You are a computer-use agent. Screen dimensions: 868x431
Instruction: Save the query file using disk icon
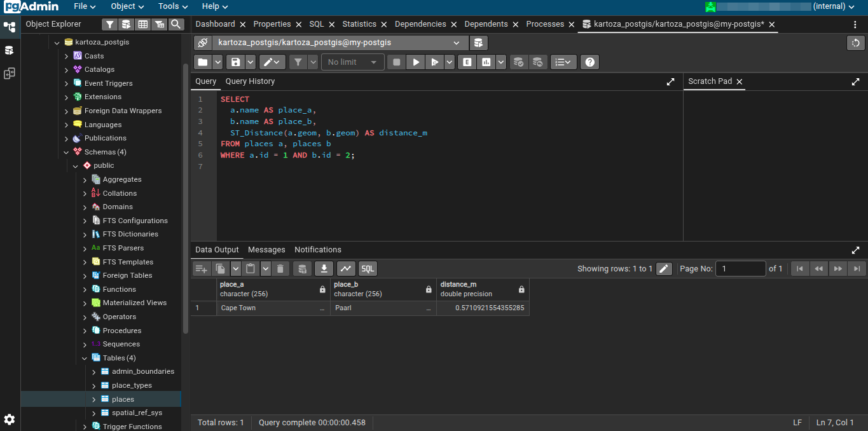[236, 62]
